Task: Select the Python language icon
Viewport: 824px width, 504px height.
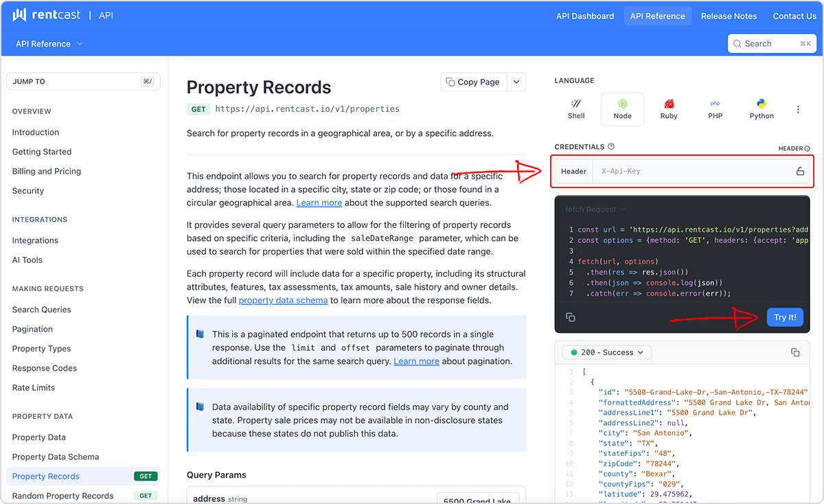Action: click(762, 109)
